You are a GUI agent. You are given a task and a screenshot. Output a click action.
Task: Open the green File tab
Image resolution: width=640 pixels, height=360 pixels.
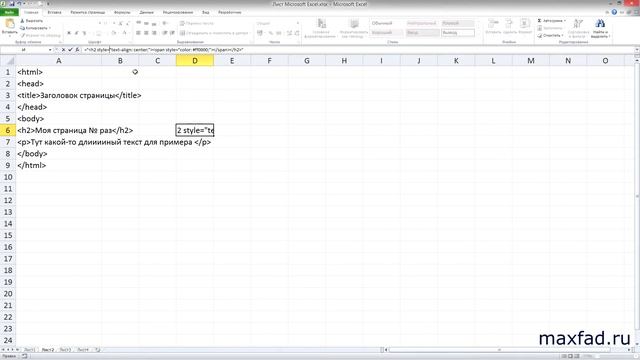9,12
